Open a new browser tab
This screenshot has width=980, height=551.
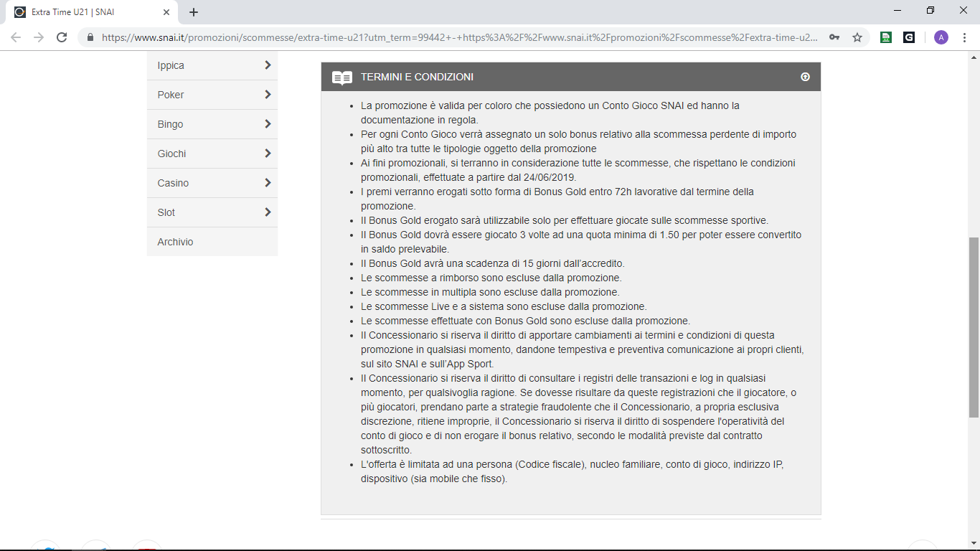[x=194, y=12]
